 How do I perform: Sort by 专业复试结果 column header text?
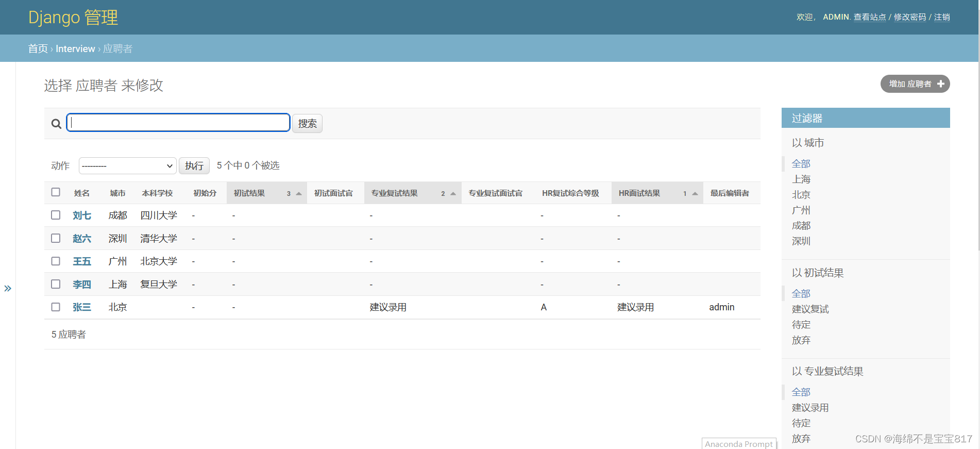(395, 193)
